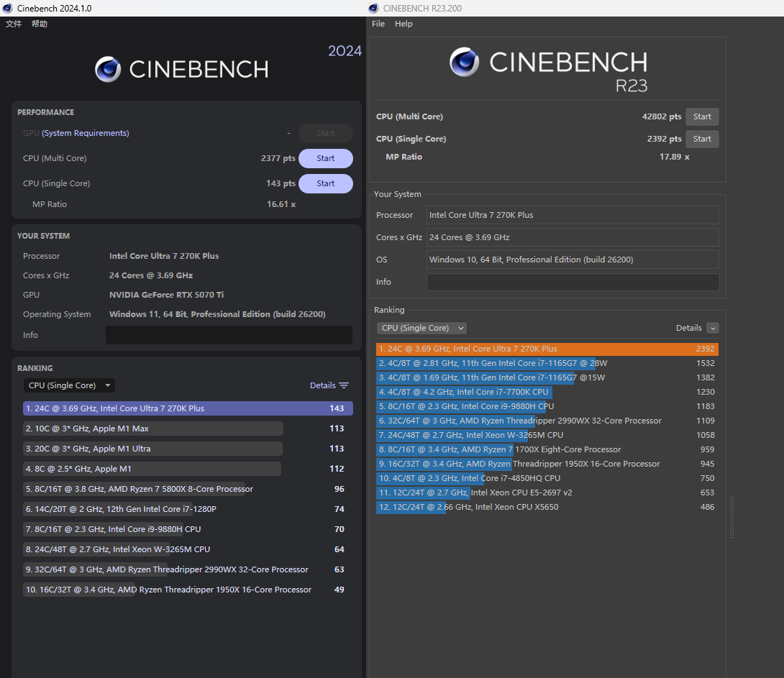
Task: Expand the ranking type dropdown in Cinebench 2024
Action: [x=69, y=385]
